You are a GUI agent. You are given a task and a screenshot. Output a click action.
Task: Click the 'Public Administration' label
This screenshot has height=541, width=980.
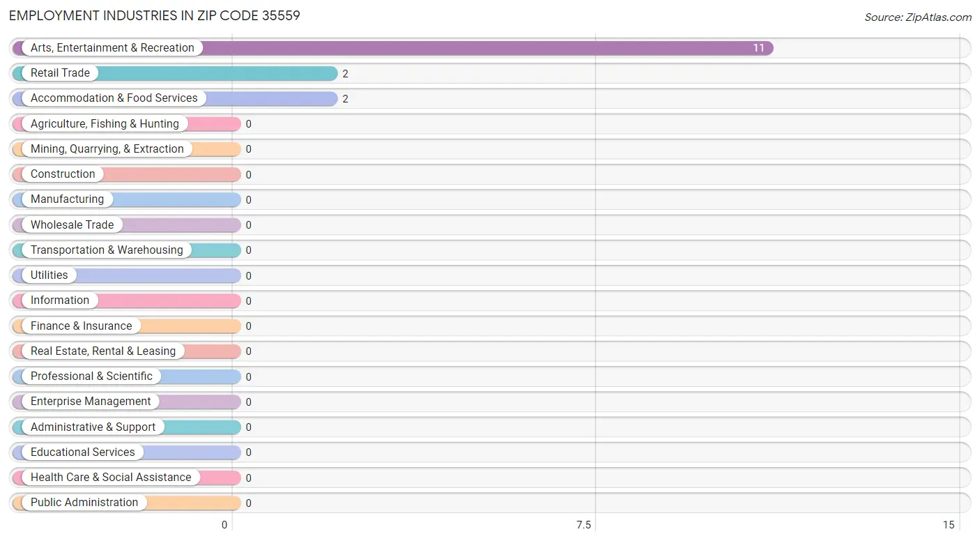click(x=84, y=503)
